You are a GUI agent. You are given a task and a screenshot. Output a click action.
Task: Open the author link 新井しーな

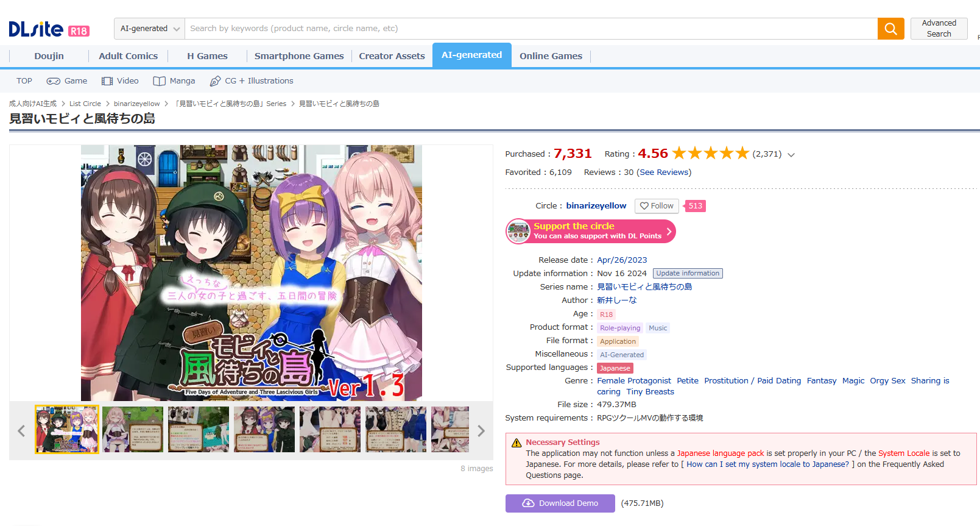pyautogui.click(x=617, y=300)
